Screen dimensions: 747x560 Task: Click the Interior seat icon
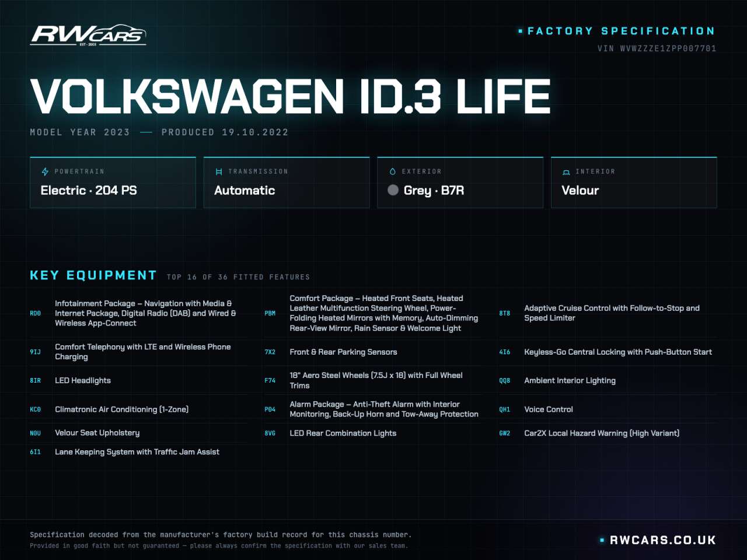coord(566,172)
